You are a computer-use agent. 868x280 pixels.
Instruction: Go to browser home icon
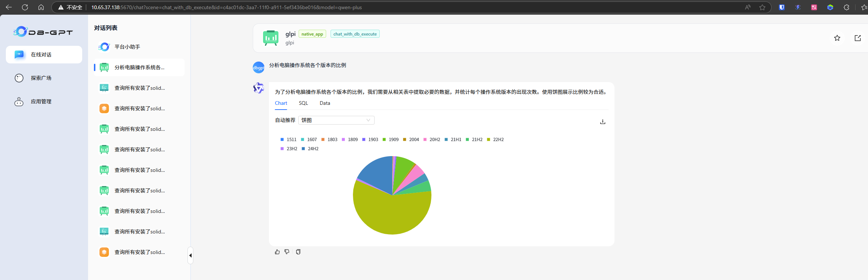point(41,7)
